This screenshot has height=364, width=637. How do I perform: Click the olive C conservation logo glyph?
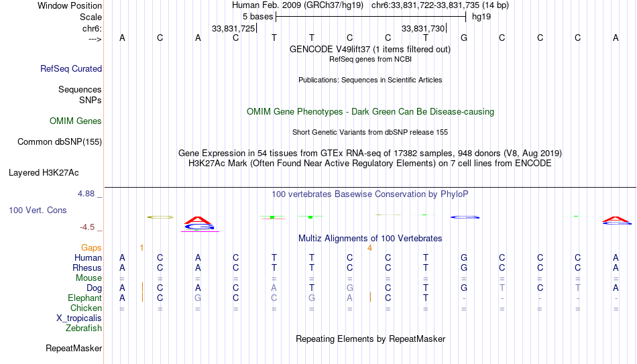pos(160,217)
